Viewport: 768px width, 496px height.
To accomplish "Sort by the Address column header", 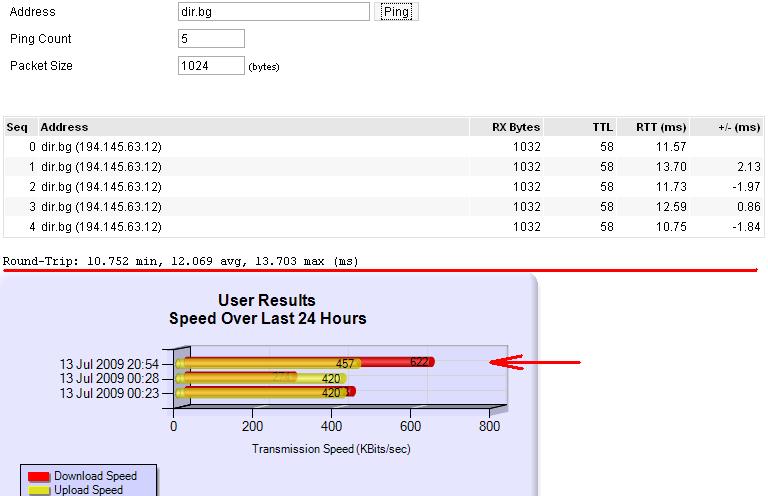I will click(64, 127).
